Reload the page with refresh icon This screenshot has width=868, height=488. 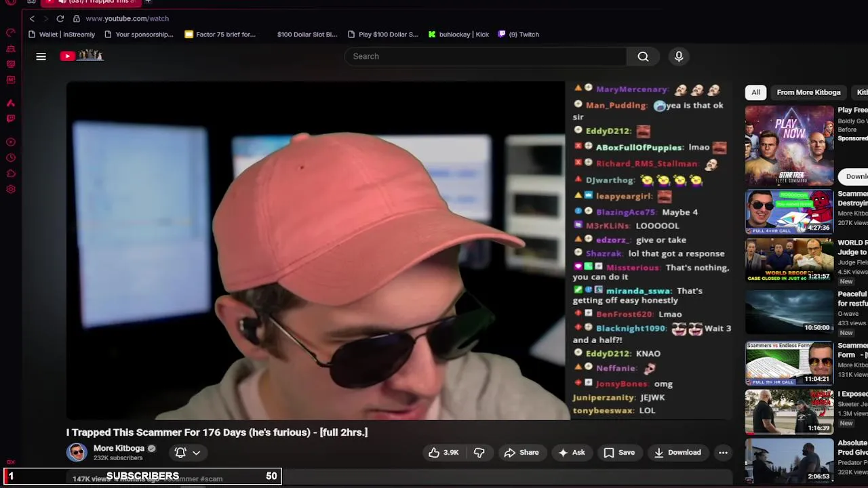60,18
